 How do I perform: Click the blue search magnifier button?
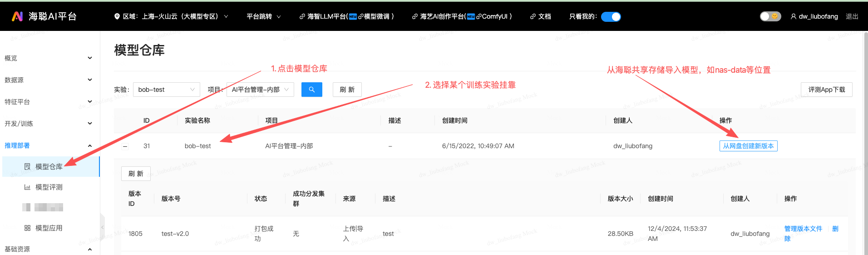pyautogui.click(x=311, y=90)
